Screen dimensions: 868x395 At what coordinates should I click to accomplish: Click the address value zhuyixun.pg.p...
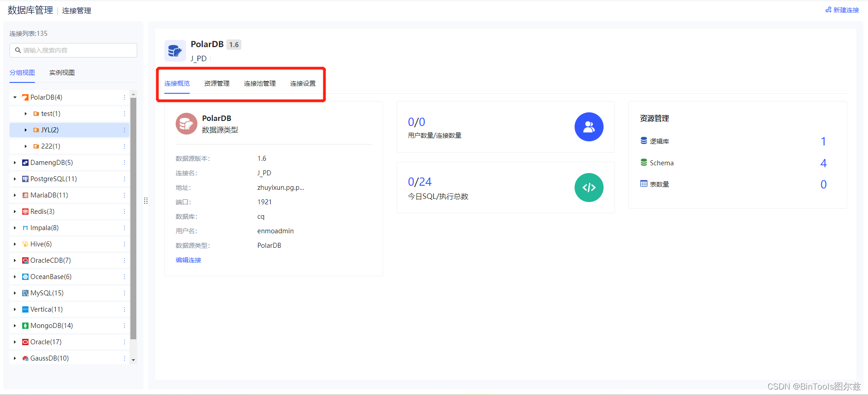tap(281, 188)
